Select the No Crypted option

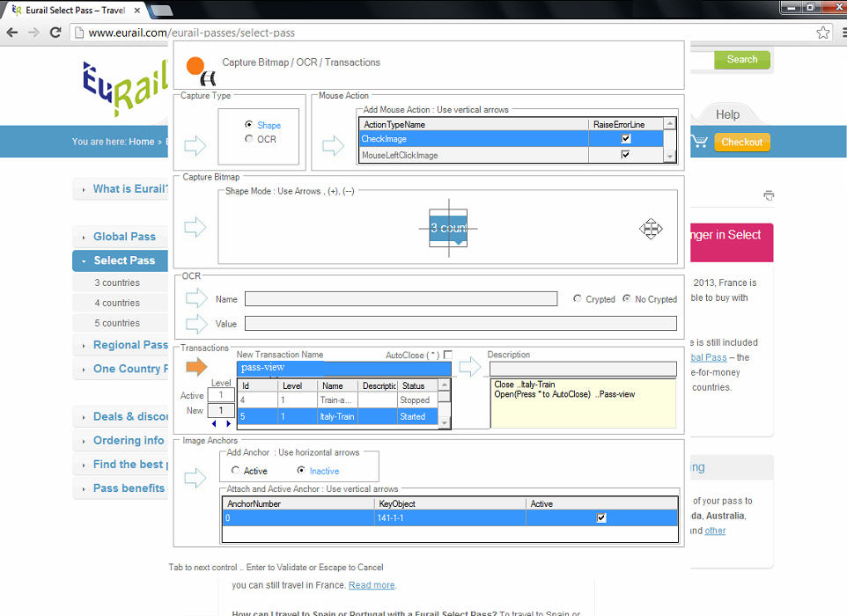tap(627, 298)
